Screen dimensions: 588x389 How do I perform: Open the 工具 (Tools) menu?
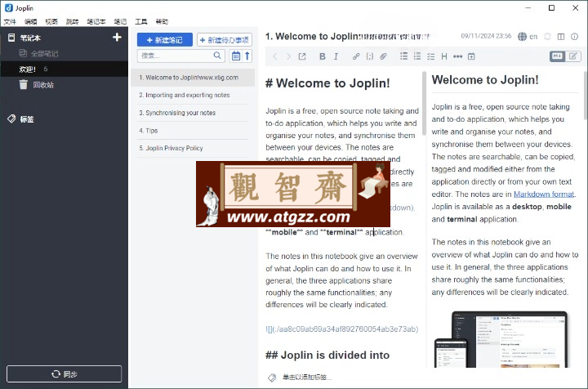tap(141, 22)
